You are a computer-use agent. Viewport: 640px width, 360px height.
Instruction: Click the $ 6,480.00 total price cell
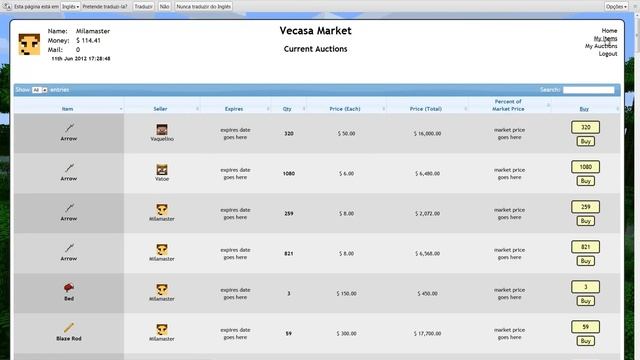coord(427,173)
